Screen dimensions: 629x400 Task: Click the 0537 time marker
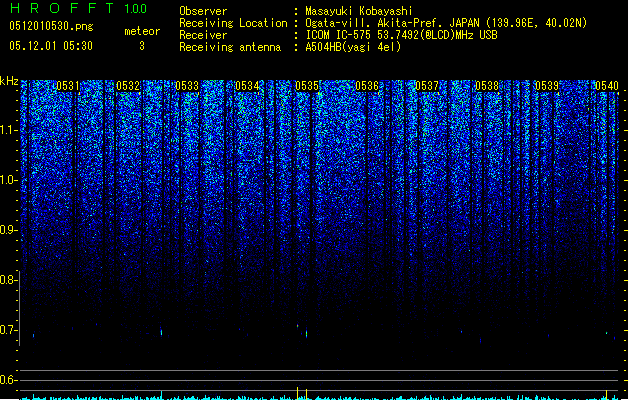tap(427, 86)
